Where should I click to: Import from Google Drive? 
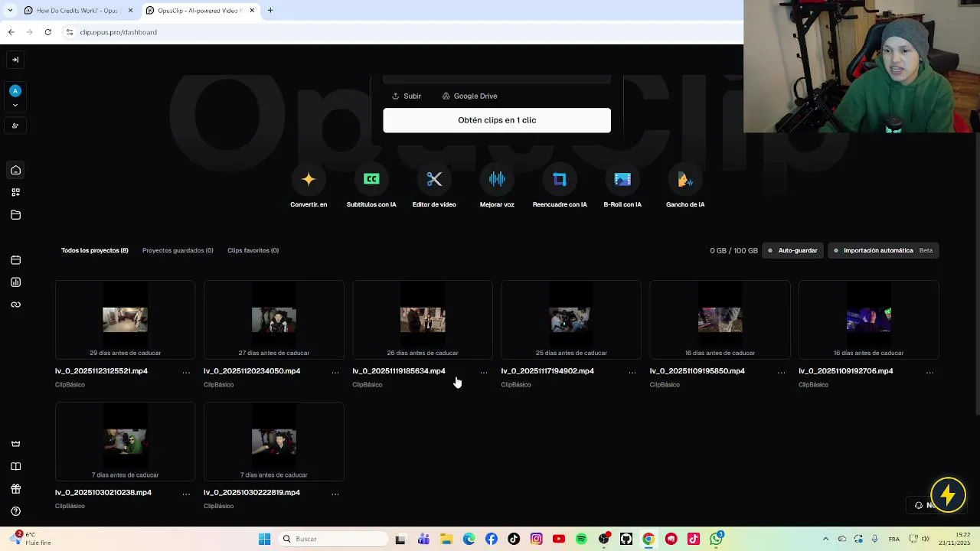pos(470,96)
